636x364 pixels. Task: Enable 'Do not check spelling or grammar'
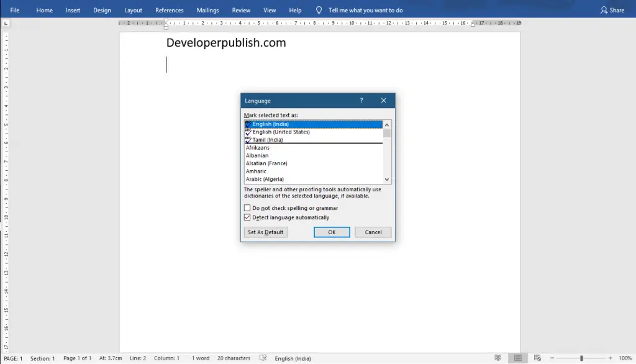coord(247,207)
